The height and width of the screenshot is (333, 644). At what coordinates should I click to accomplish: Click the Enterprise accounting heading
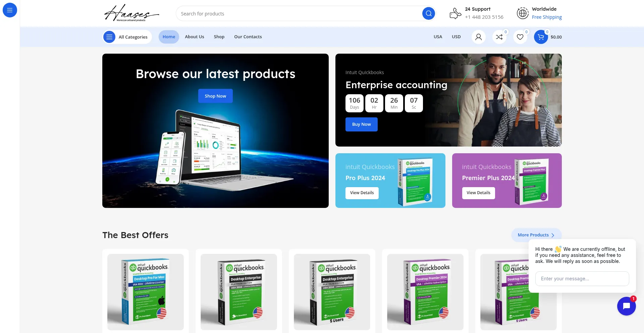click(396, 85)
